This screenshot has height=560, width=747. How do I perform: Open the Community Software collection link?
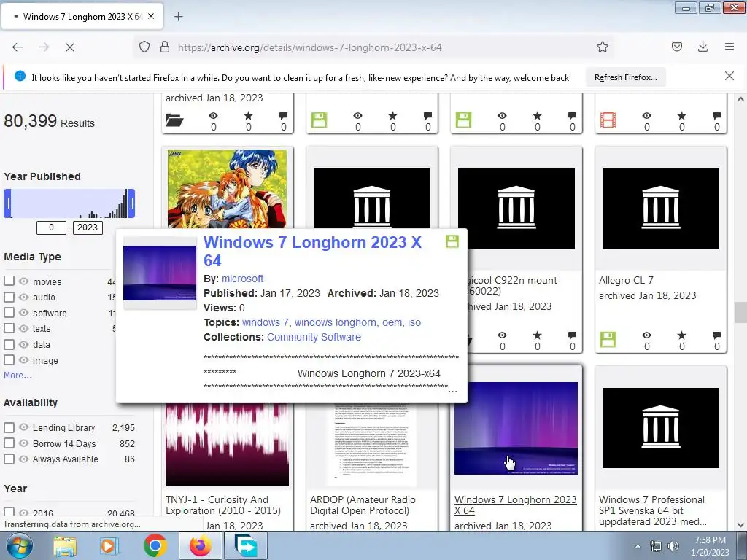coord(314,337)
